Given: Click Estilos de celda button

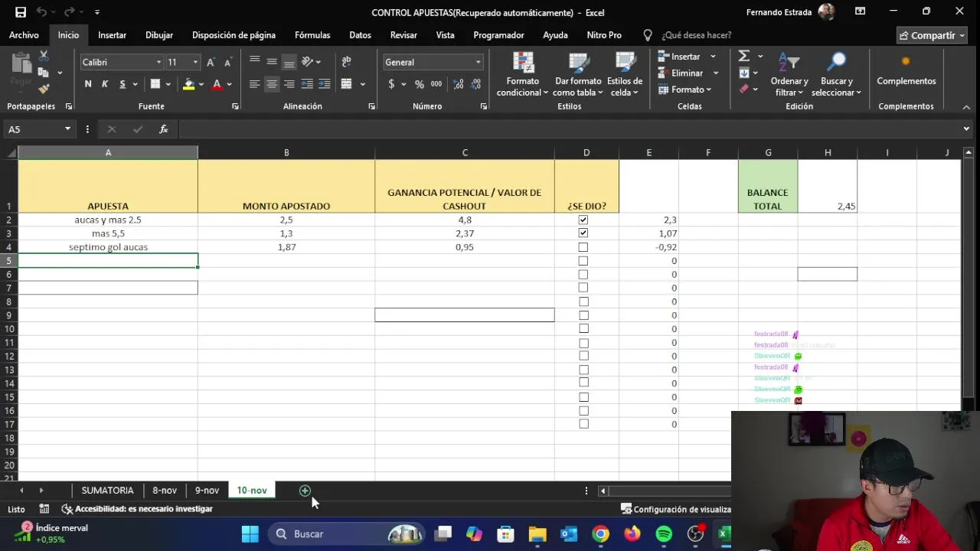Looking at the screenshot, I should [x=625, y=75].
